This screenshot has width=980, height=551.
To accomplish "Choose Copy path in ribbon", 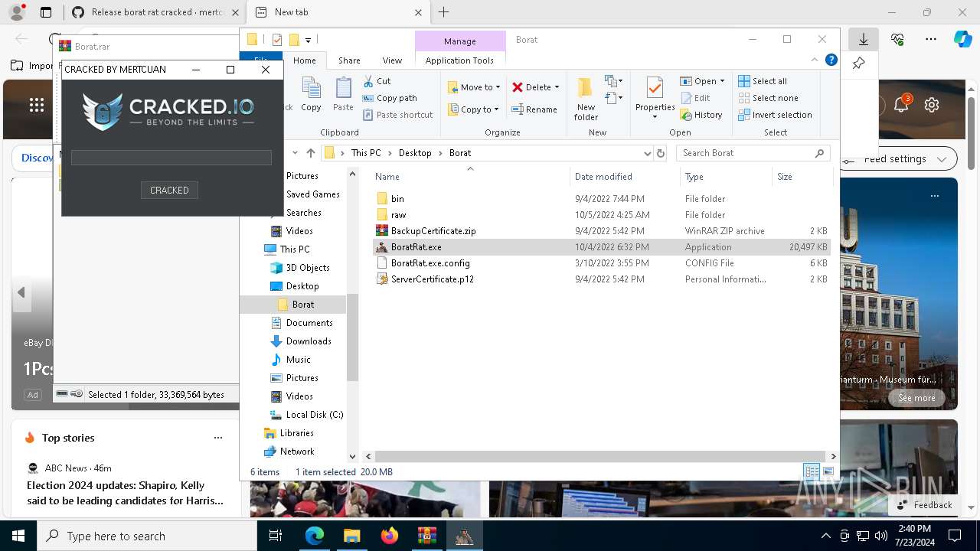I will (390, 98).
